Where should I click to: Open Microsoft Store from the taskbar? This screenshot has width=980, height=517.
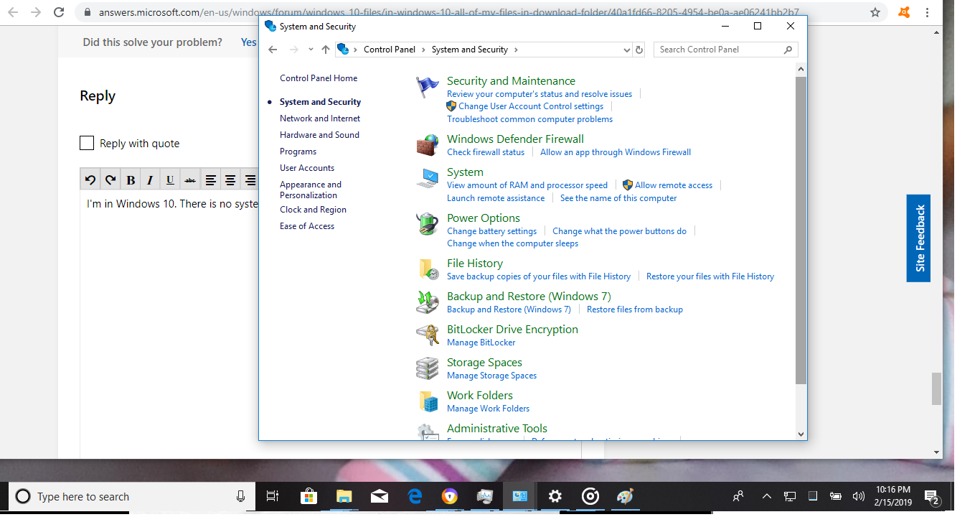(x=308, y=496)
